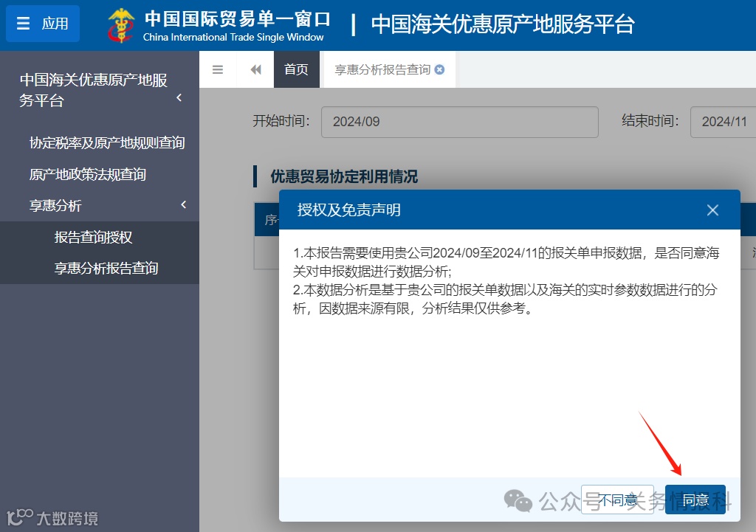Click the 结束时间 field showing 2024/11

(x=724, y=122)
